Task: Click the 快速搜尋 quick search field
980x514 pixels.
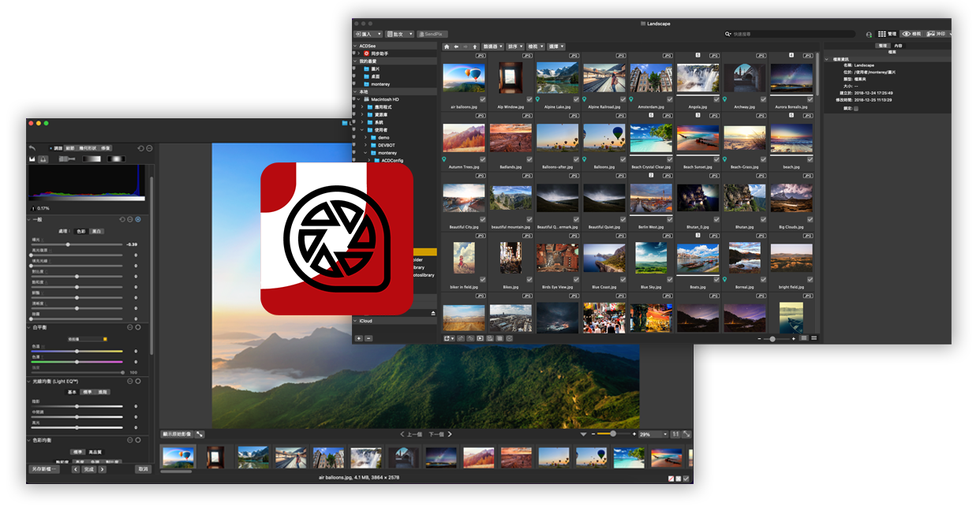Action: pos(790,34)
